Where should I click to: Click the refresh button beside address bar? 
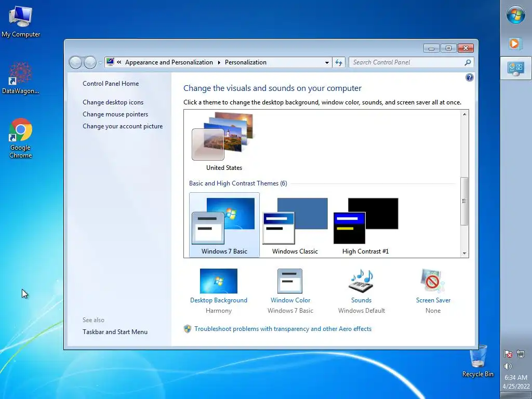pyautogui.click(x=339, y=62)
